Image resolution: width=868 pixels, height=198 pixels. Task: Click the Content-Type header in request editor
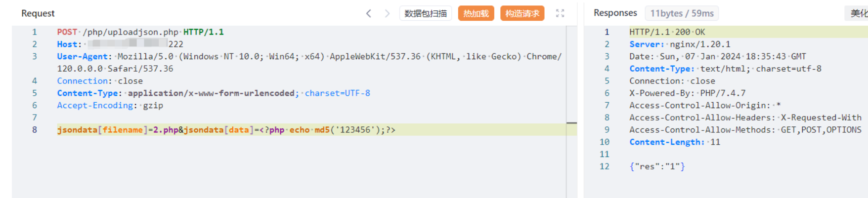coord(214,93)
